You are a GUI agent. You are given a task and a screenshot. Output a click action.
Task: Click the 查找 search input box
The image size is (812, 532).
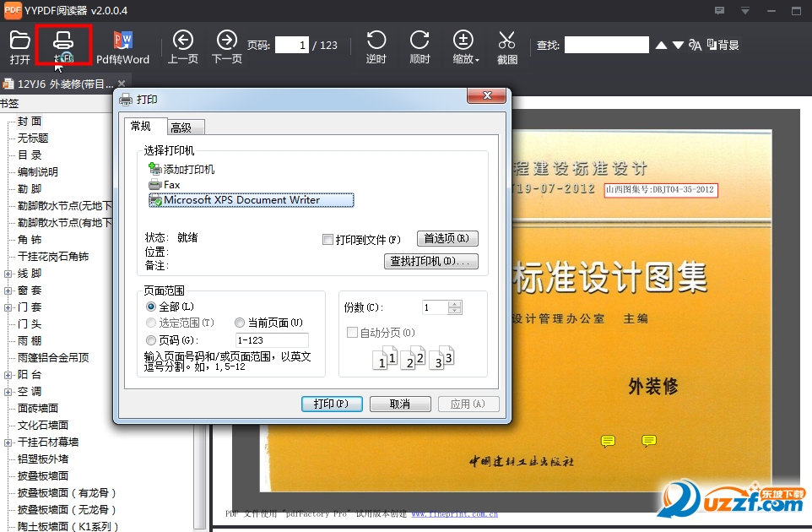click(x=606, y=45)
